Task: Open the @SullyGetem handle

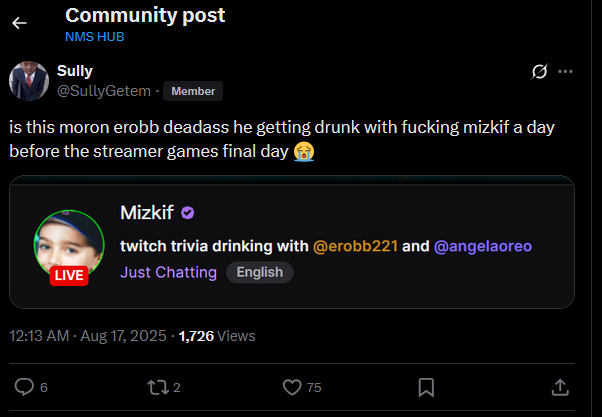Action: (x=104, y=91)
